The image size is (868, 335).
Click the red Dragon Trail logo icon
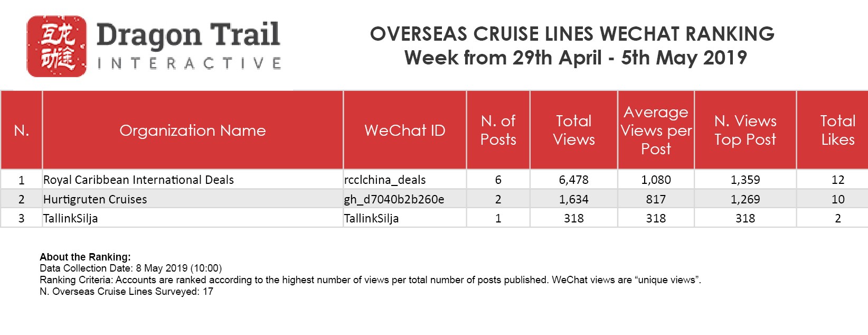coord(56,46)
